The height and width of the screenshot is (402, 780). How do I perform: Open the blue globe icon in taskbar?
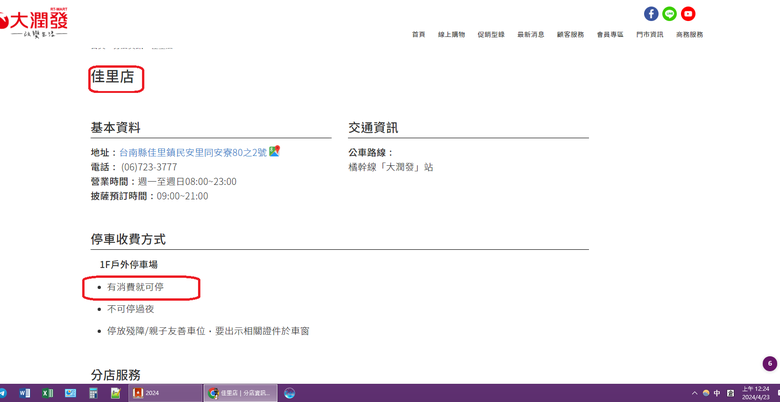pyautogui.click(x=290, y=393)
